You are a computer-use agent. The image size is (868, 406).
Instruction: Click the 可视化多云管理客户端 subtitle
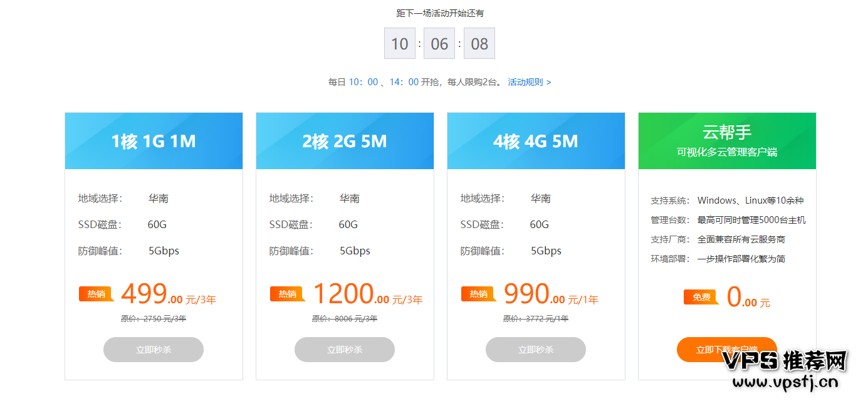[x=727, y=152]
